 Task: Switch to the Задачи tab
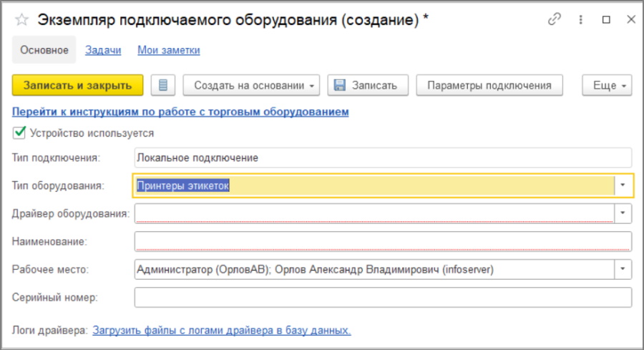pos(103,50)
